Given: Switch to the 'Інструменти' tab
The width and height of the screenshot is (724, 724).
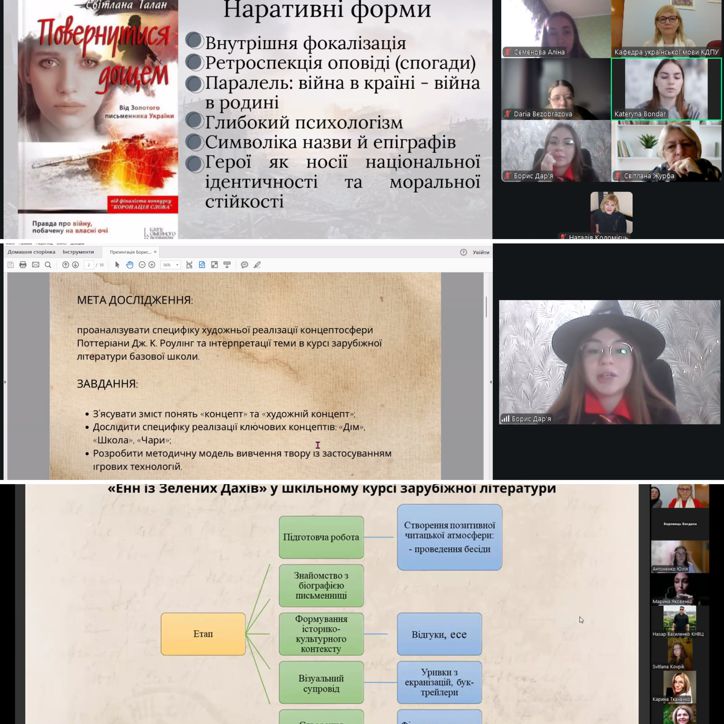Looking at the screenshot, I should pos(78,252).
